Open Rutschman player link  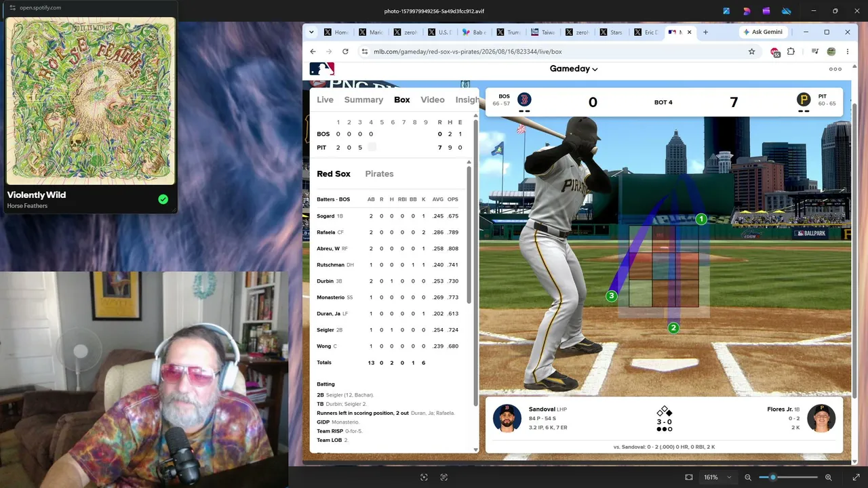330,265
